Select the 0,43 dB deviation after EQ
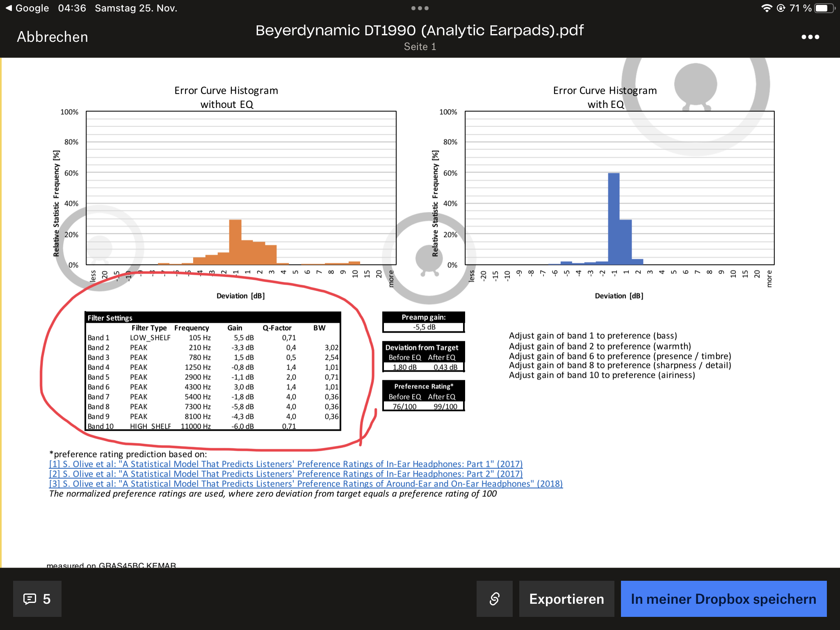Screen dimensions: 840x630 (445, 367)
